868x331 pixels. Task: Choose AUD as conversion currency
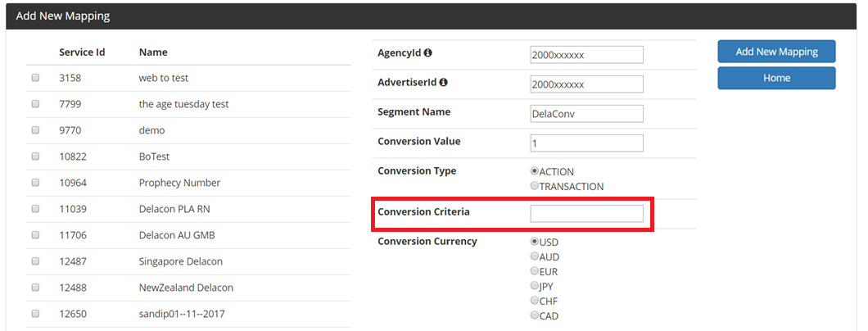(534, 256)
